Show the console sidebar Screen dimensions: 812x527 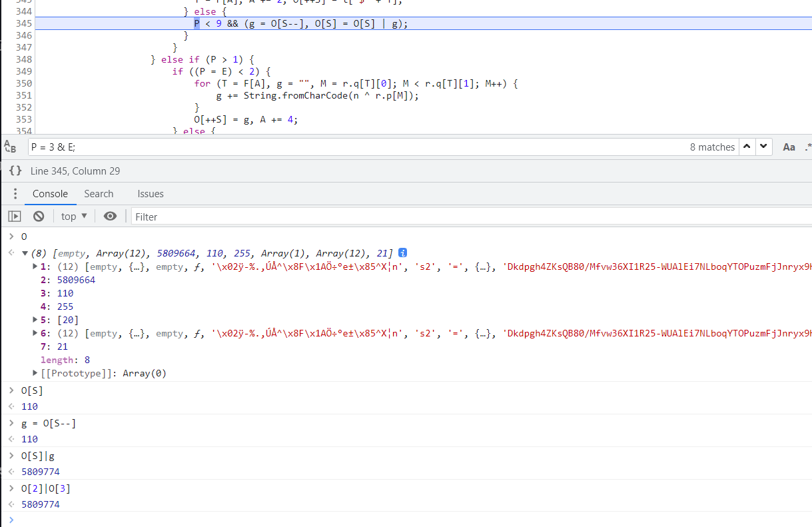[x=14, y=217]
